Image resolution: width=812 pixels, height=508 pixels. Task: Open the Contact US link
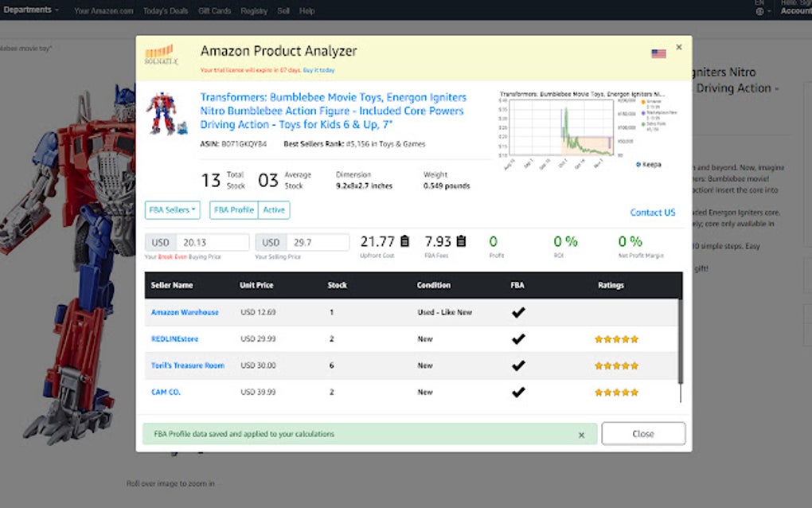click(x=654, y=212)
